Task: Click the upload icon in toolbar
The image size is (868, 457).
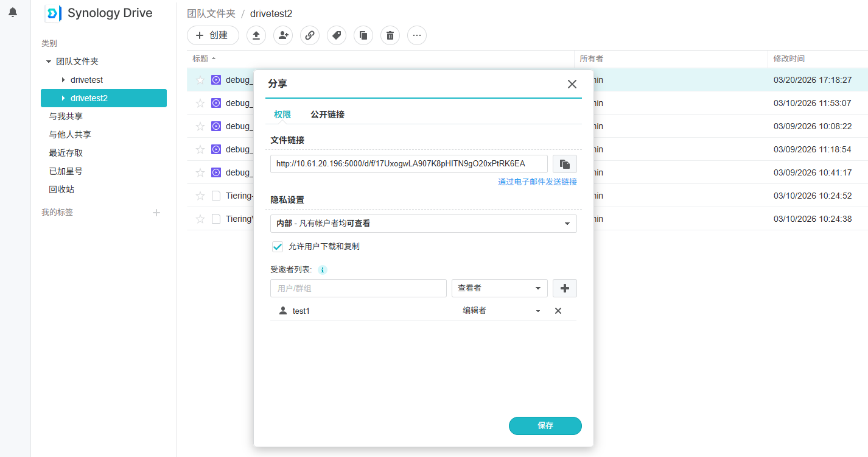Action: 256,35
